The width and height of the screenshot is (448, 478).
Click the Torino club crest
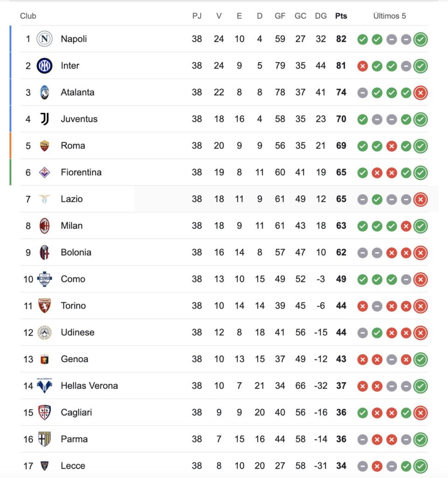click(44, 306)
